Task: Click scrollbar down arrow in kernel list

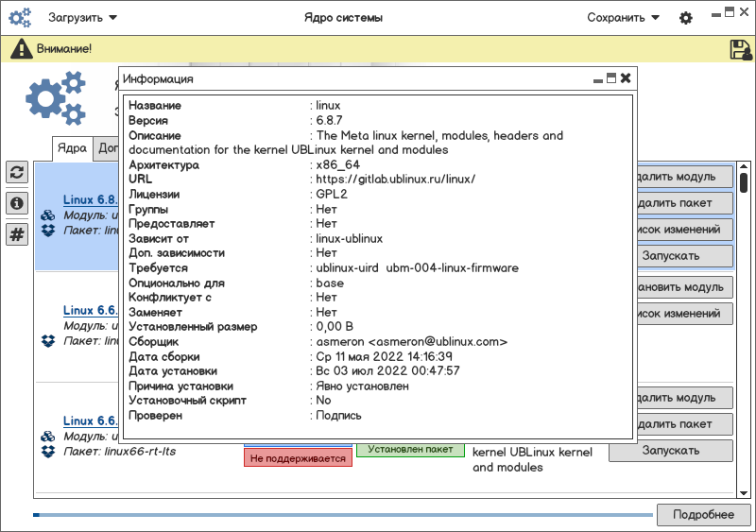Action: click(744, 493)
